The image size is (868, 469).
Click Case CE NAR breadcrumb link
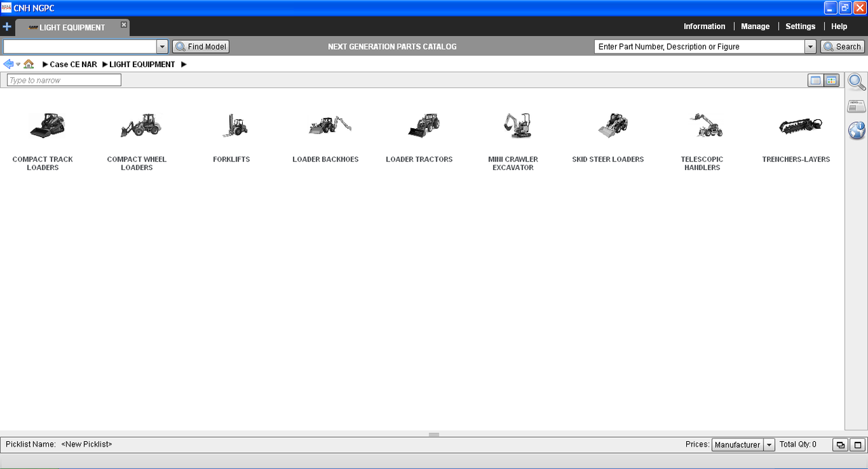coord(73,64)
